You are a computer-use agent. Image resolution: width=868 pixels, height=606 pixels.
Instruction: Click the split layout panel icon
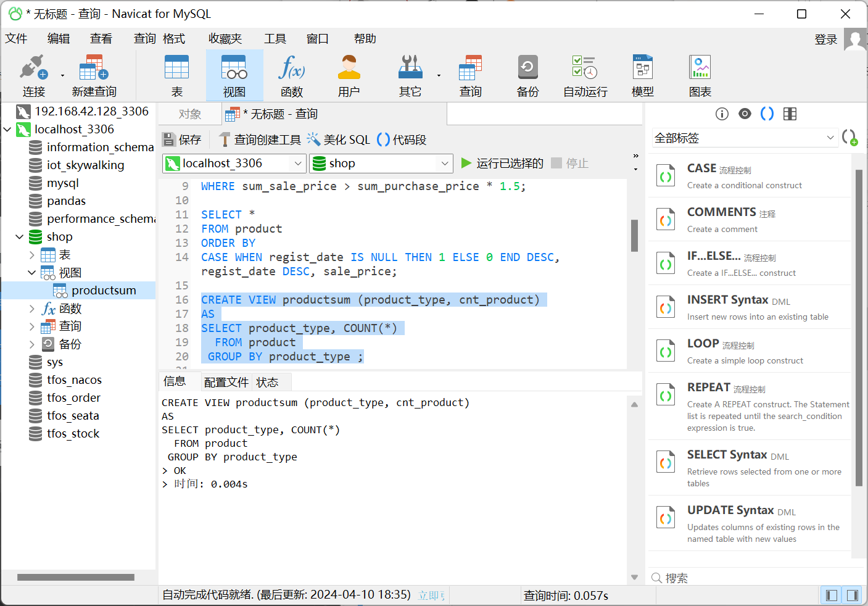tap(790, 114)
